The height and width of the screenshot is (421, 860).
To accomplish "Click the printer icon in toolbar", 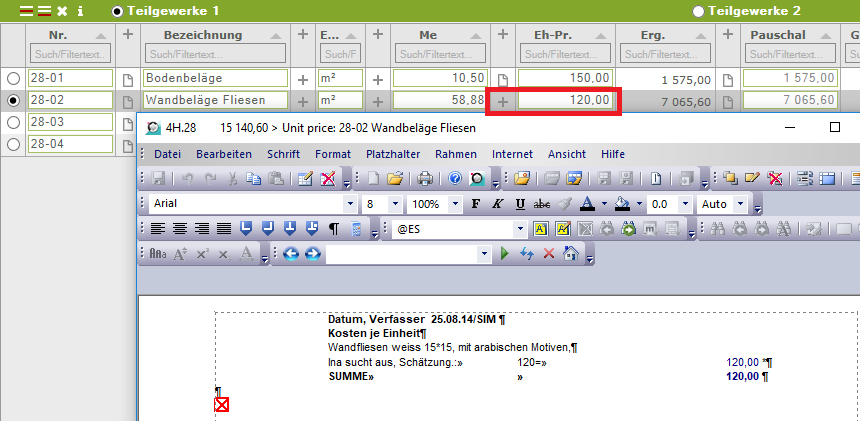I will click(425, 179).
